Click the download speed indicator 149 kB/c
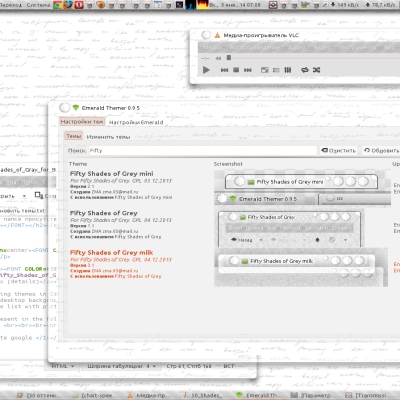The width and height of the screenshot is (400, 400). click(345, 5)
